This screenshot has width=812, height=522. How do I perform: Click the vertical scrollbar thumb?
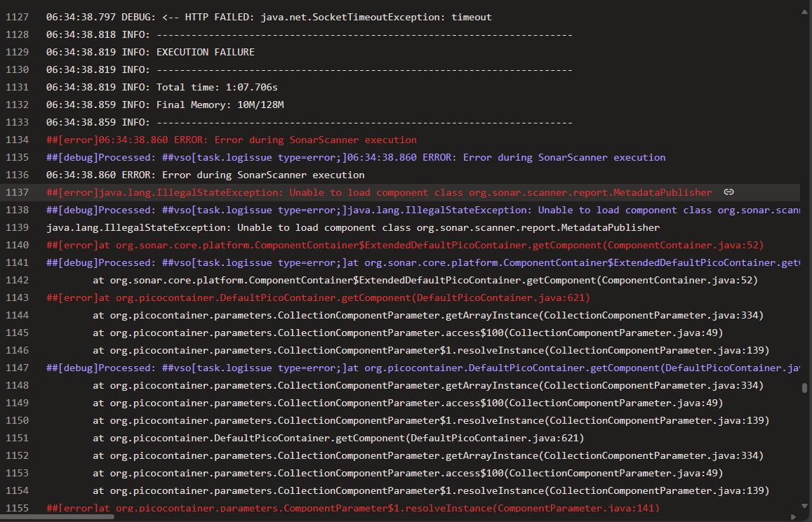804,388
